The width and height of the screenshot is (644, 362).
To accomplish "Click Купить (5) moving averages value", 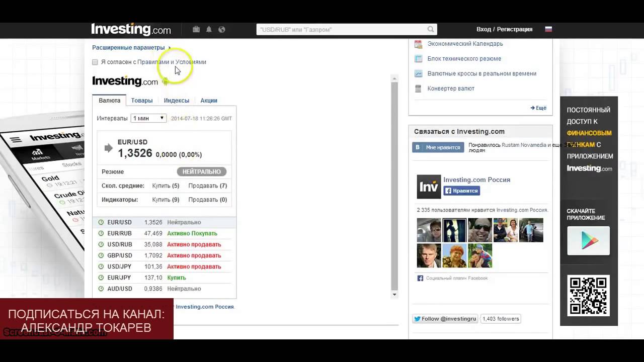I will coord(166,186).
